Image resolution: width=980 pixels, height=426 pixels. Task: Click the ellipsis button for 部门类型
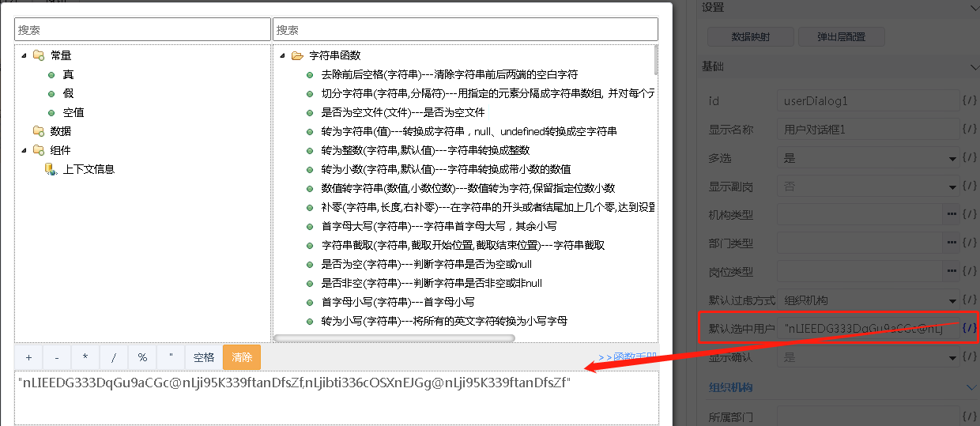coord(952,243)
